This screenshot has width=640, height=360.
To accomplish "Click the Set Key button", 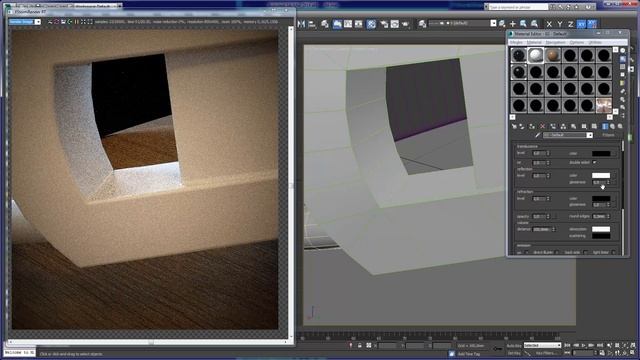I will 514,353.
